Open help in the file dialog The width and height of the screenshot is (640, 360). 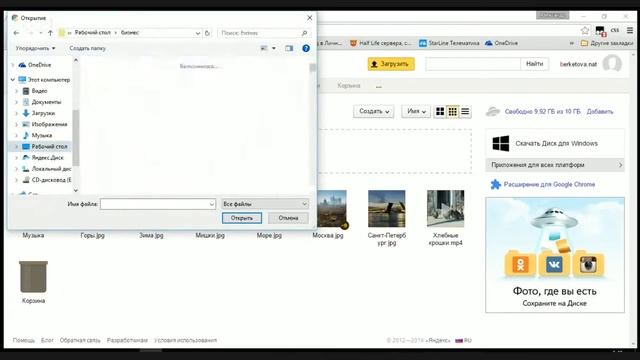coord(306,48)
